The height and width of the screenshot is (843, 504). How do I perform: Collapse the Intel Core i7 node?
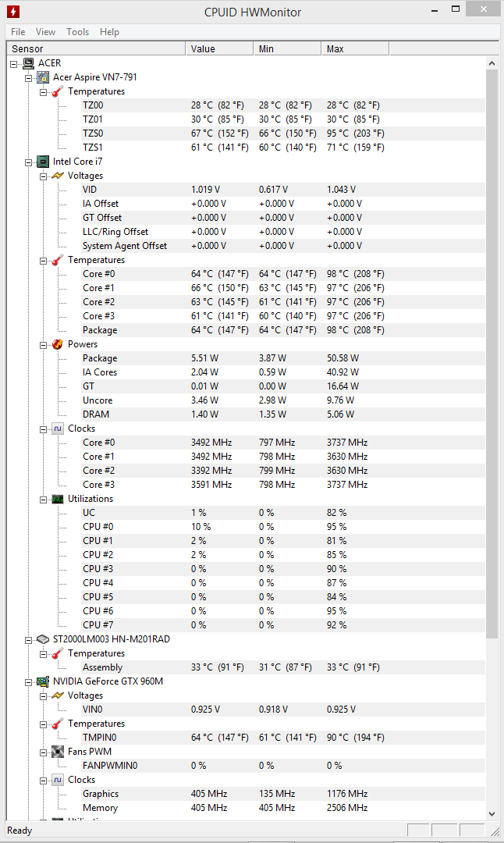click(29, 162)
